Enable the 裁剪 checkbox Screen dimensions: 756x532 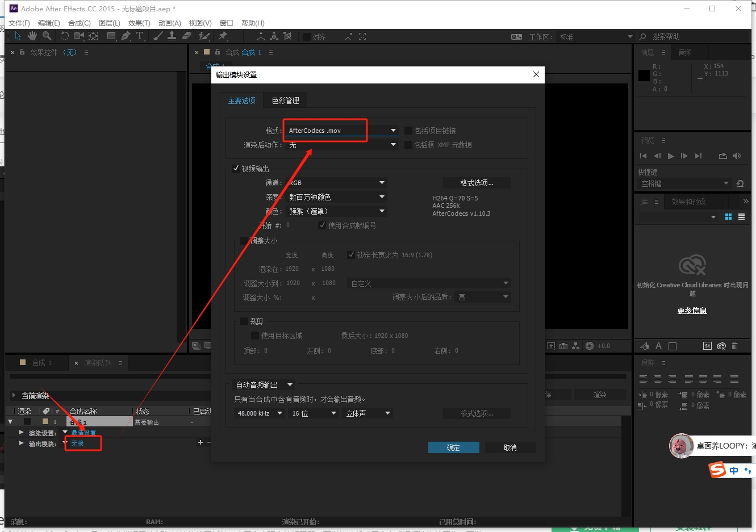(244, 321)
